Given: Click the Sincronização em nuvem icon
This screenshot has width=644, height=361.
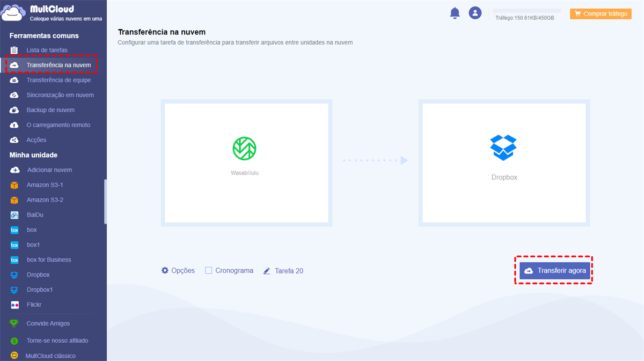Looking at the screenshot, I should [x=14, y=95].
